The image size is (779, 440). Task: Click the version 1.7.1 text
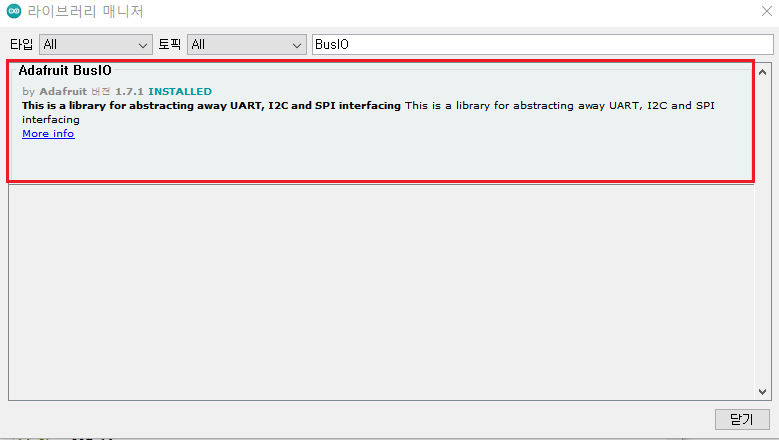[129, 91]
